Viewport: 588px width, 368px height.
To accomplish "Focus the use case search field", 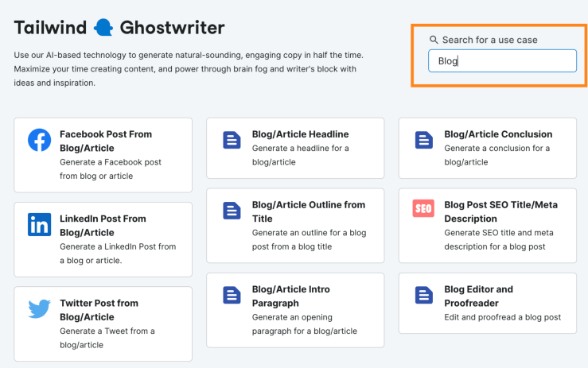I will [x=501, y=61].
